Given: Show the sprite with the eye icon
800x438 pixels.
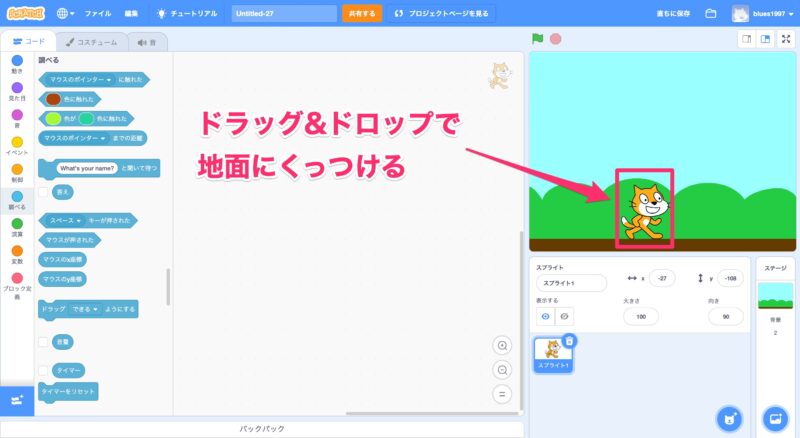Looking at the screenshot, I should [x=546, y=316].
